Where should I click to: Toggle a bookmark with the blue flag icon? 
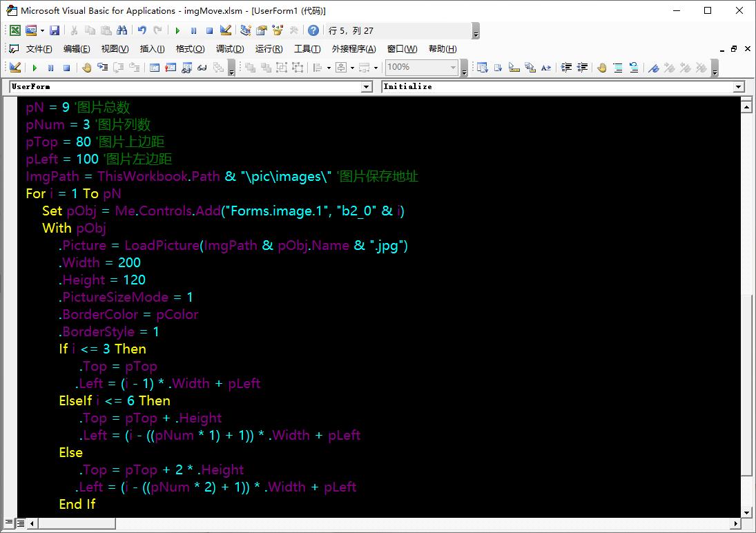(x=653, y=68)
